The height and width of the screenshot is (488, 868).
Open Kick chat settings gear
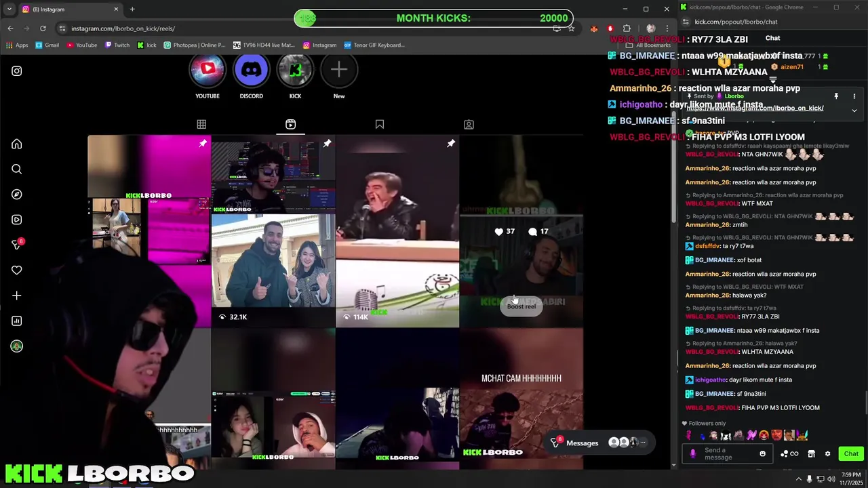(827, 454)
